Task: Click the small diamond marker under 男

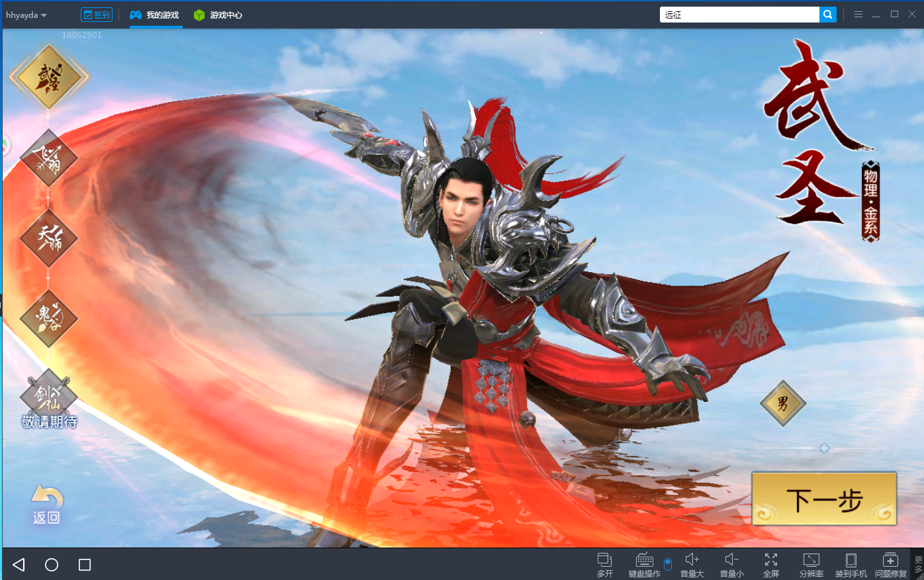Action: [x=824, y=448]
